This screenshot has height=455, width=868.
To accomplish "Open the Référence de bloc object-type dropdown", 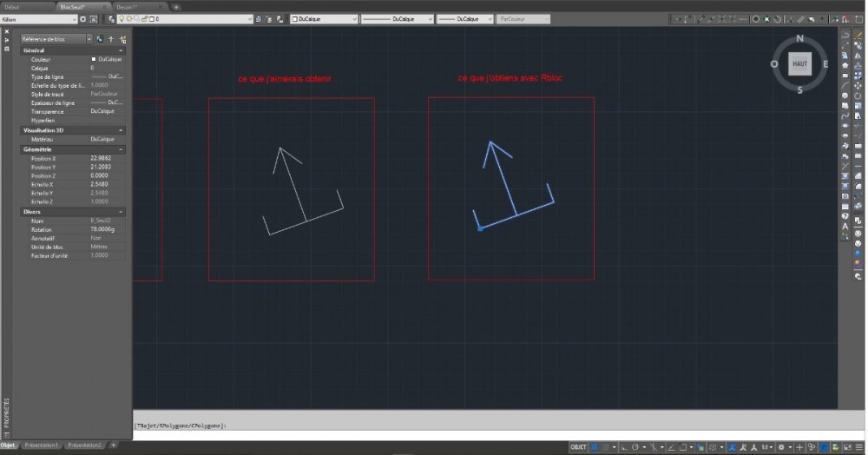I will [56, 39].
